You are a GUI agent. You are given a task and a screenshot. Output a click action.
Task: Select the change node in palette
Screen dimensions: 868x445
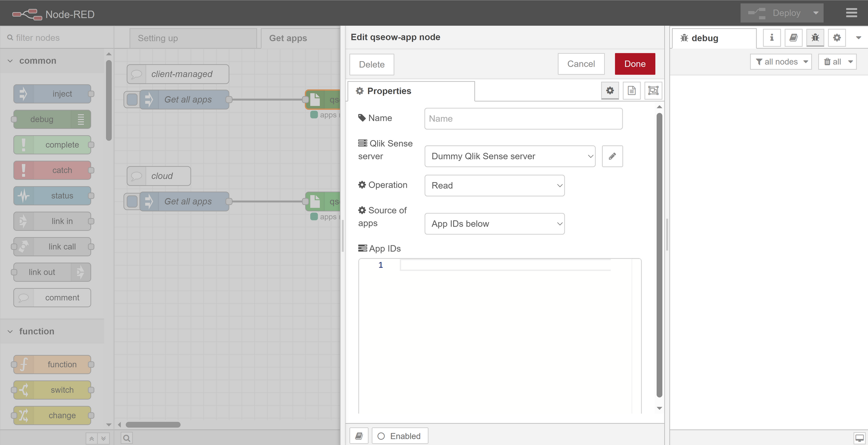(53, 416)
